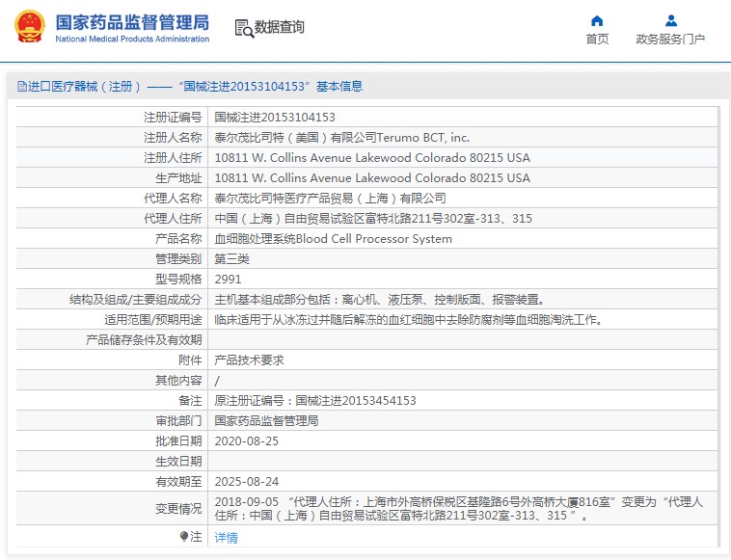Click National Medical Products Administration English subtitle

pyautogui.click(x=132, y=40)
